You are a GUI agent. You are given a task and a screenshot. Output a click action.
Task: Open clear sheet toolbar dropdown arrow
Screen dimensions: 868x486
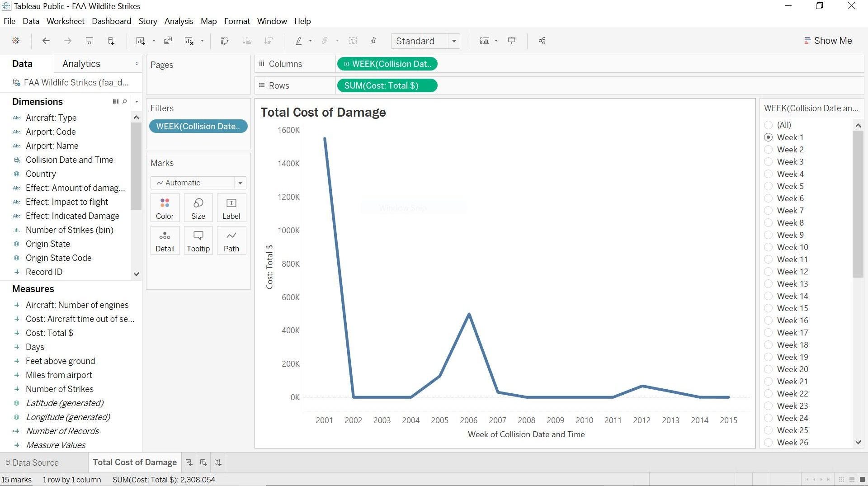pyautogui.click(x=202, y=41)
